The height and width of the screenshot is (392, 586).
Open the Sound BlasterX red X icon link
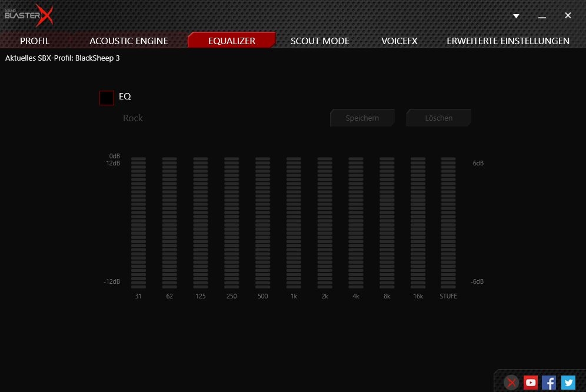(x=511, y=383)
